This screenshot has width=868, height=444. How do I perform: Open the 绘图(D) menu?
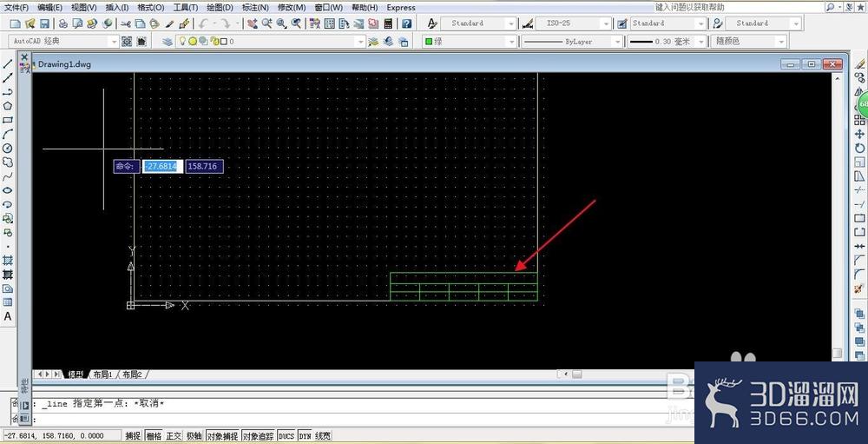220,8
